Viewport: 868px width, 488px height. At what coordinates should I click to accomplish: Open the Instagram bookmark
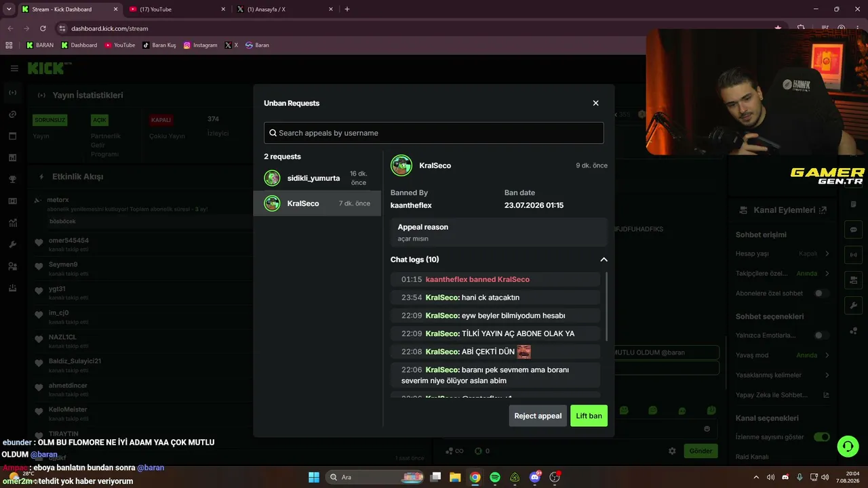(201, 45)
